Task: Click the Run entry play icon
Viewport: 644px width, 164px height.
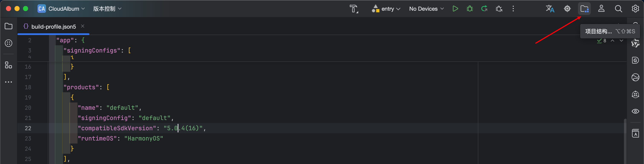Action: tap(455, 9)
